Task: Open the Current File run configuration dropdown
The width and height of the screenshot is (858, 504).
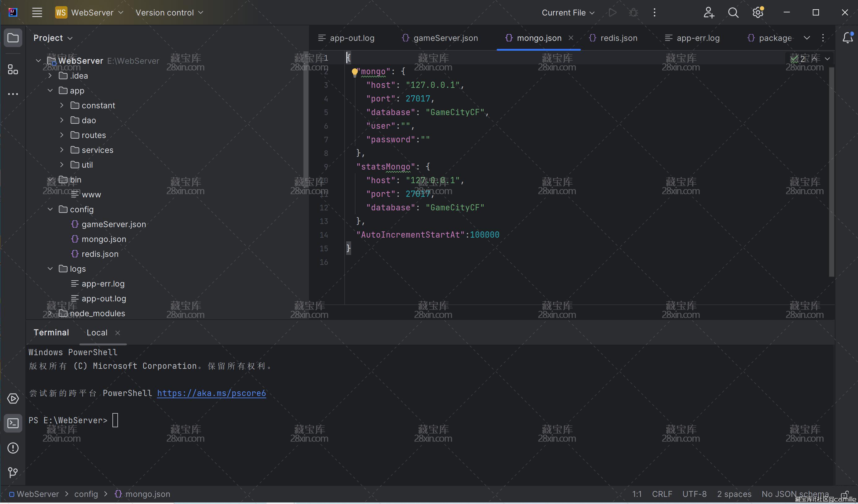Action: 568,13
